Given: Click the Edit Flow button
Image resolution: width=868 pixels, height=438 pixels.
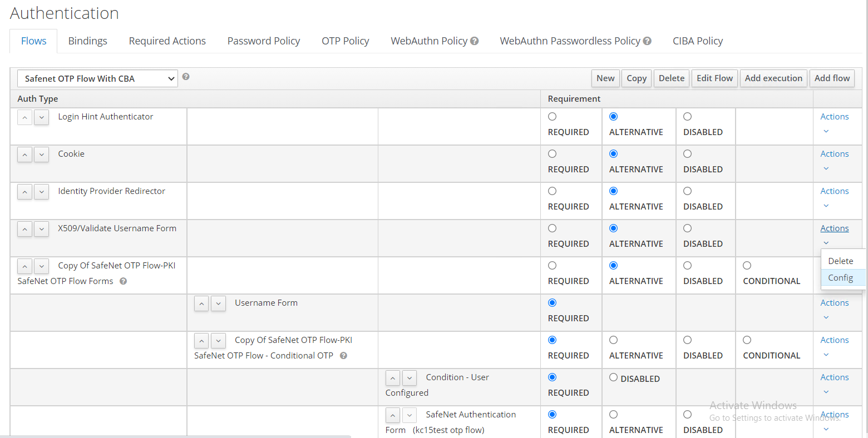Looking at the screenshot, I should tap(714, 78).
